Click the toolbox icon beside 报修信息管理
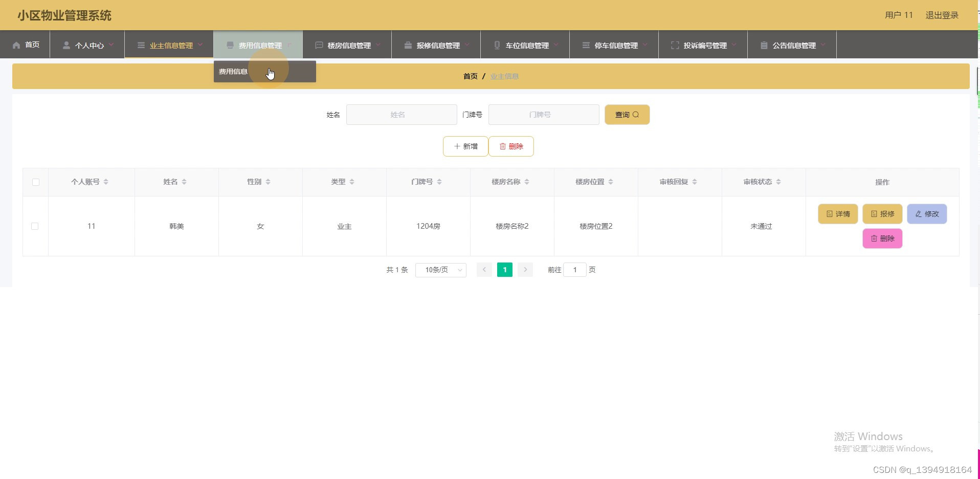Image resolution: width=980 pixels, height=479 pixels. pyautogui.click(x=408, y=45)
